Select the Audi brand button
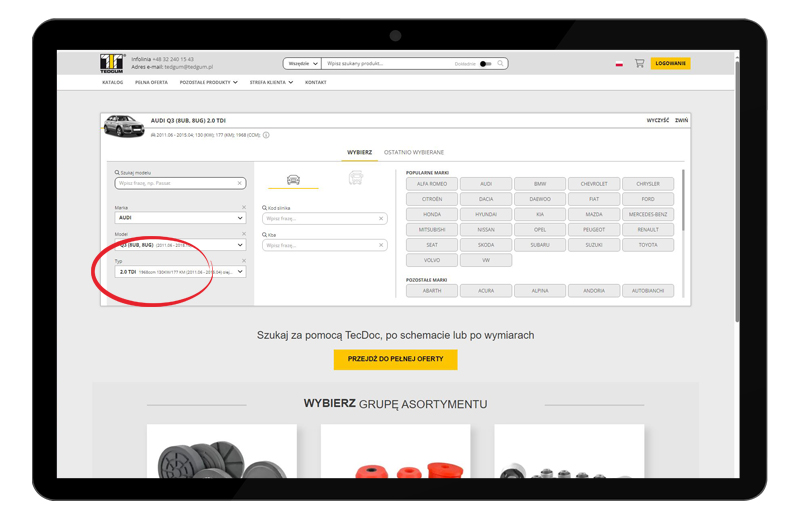Image resolution: width=800 pixels, height=513 pixels. coord(486,184)
